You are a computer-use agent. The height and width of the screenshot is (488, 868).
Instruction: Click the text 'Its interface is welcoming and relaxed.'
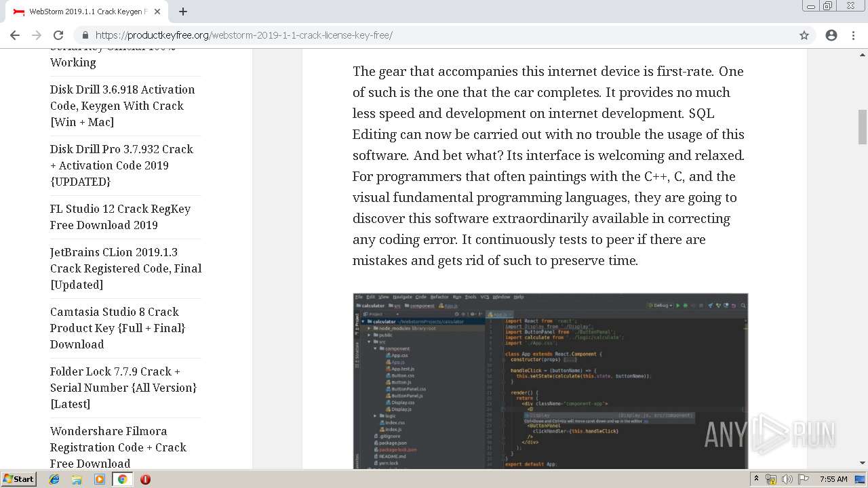pos(627,155)
